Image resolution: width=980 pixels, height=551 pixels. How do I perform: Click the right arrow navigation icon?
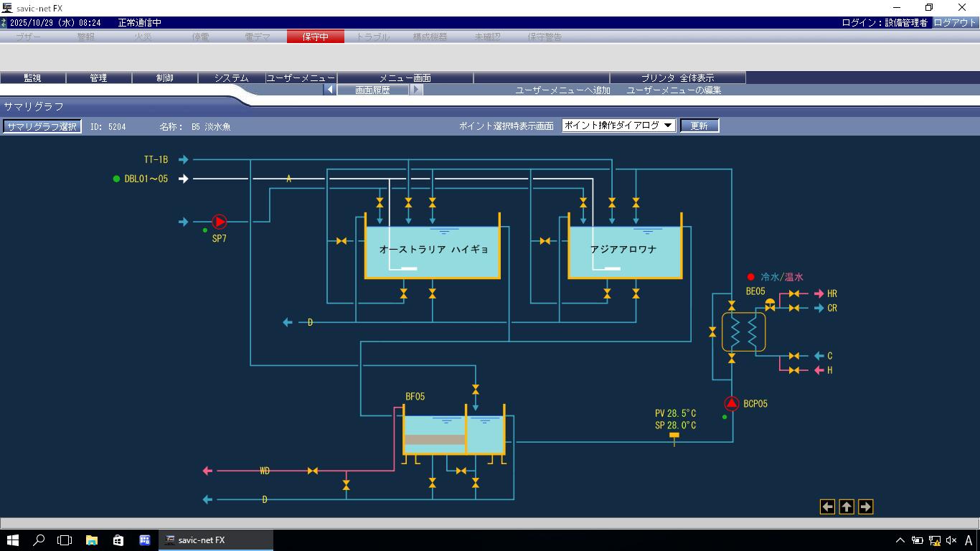pos(865,507)
